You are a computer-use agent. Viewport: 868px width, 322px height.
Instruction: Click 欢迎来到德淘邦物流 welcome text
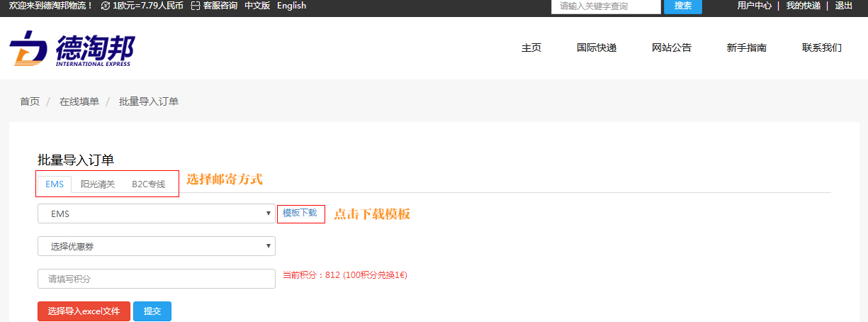pyautogui.click(x=51, y=6)
